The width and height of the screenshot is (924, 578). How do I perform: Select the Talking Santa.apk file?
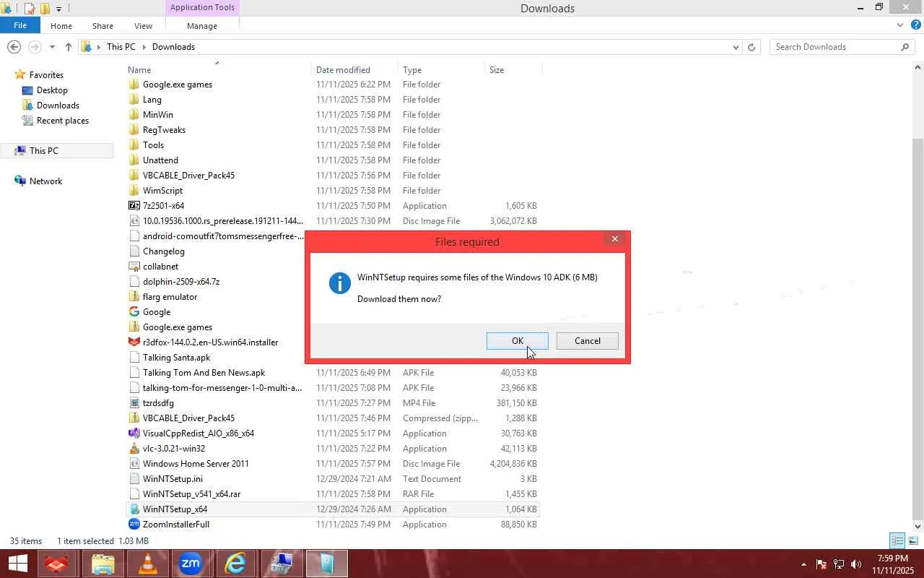(177, 358)
